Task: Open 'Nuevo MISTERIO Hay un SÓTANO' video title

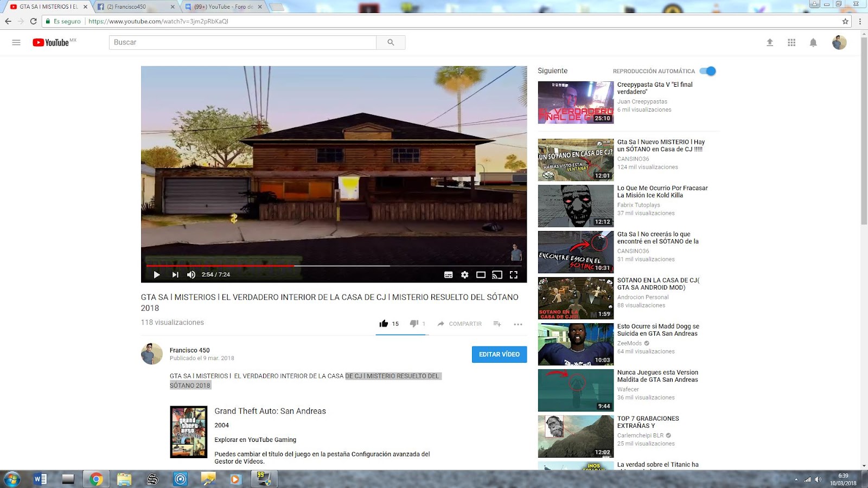Action: pyautogui.click(x=661, y=145)
